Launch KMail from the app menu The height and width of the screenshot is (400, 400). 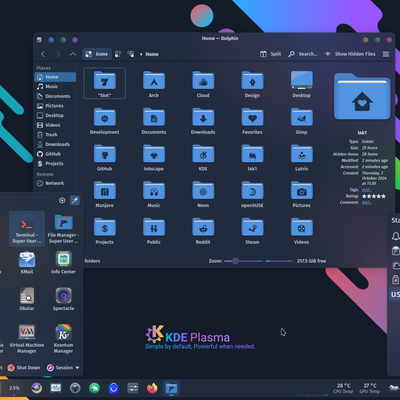(x=27, y=262)
